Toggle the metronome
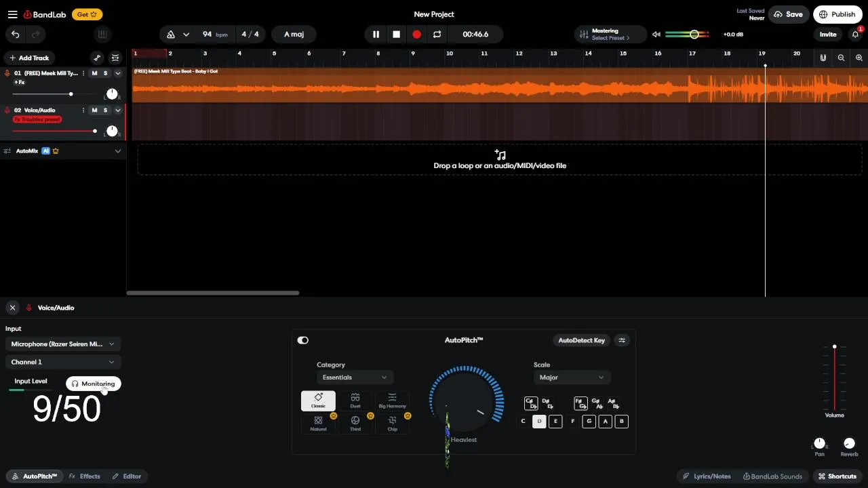 coord(171,35)
